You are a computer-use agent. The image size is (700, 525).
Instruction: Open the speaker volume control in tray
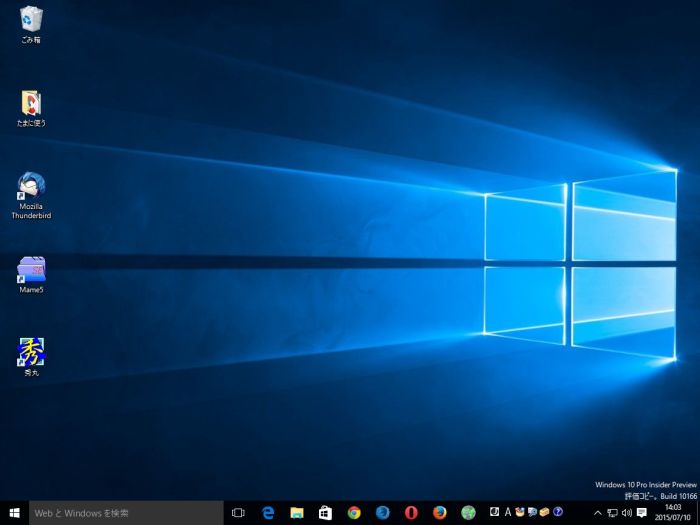point(626,513)
